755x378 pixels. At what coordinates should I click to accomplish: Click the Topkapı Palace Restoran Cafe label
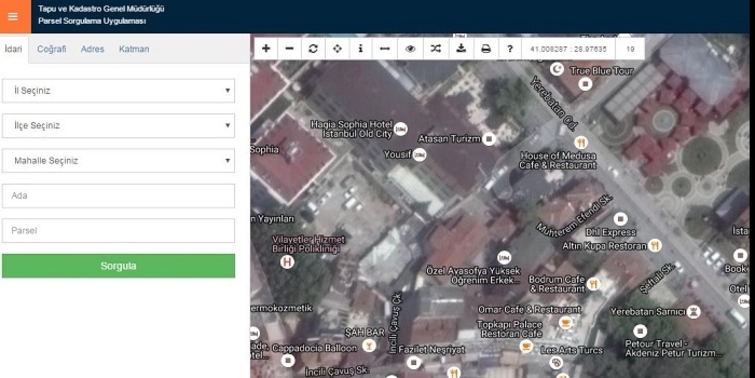click(x=509, y=329)
